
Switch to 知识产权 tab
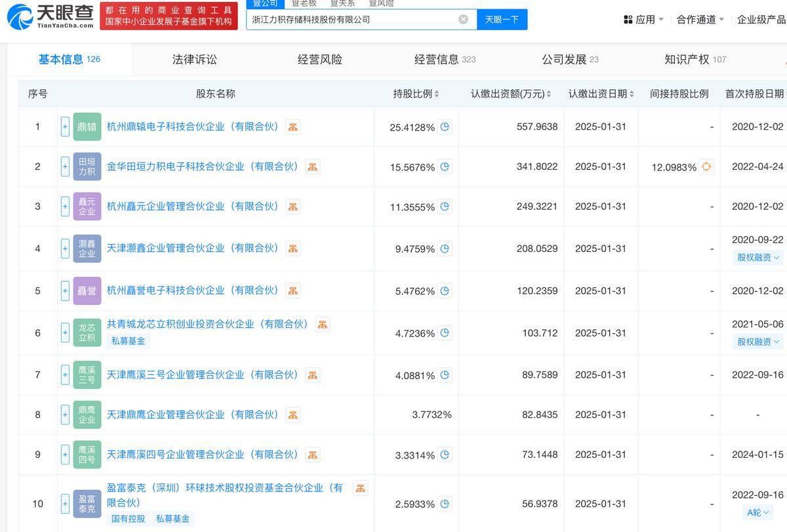[x=695, y=60]
